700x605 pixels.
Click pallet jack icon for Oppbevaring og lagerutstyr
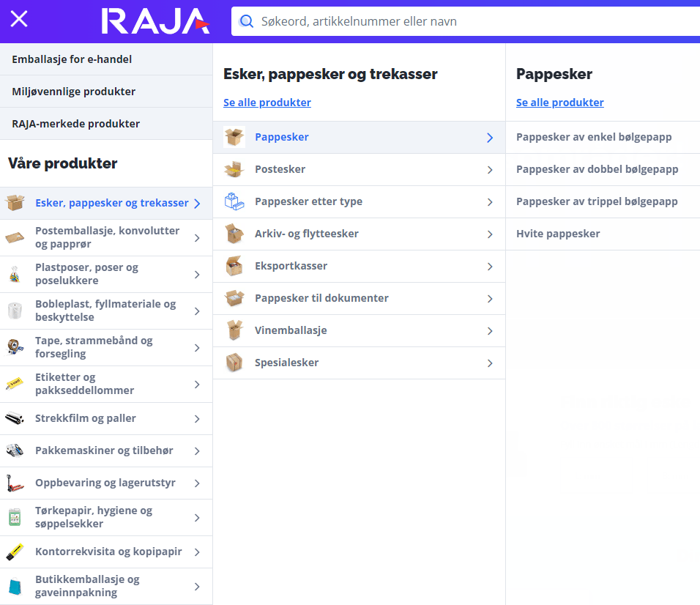click(x=15, y=483)
